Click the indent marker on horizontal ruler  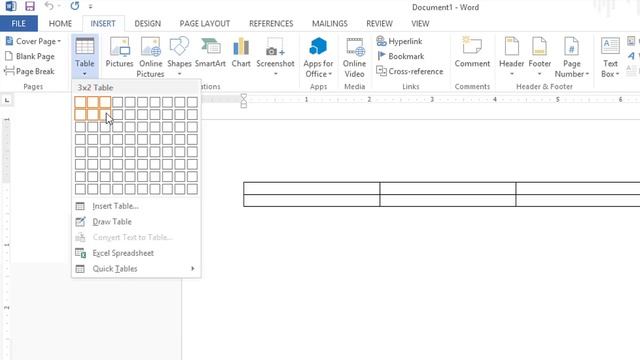click(x=244, y=100)
